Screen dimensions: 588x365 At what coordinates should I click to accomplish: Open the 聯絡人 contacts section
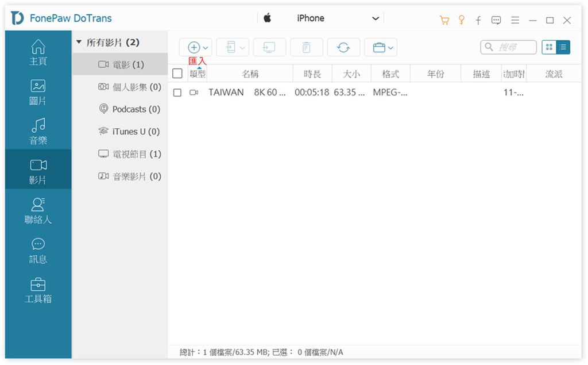coord(38,210)
